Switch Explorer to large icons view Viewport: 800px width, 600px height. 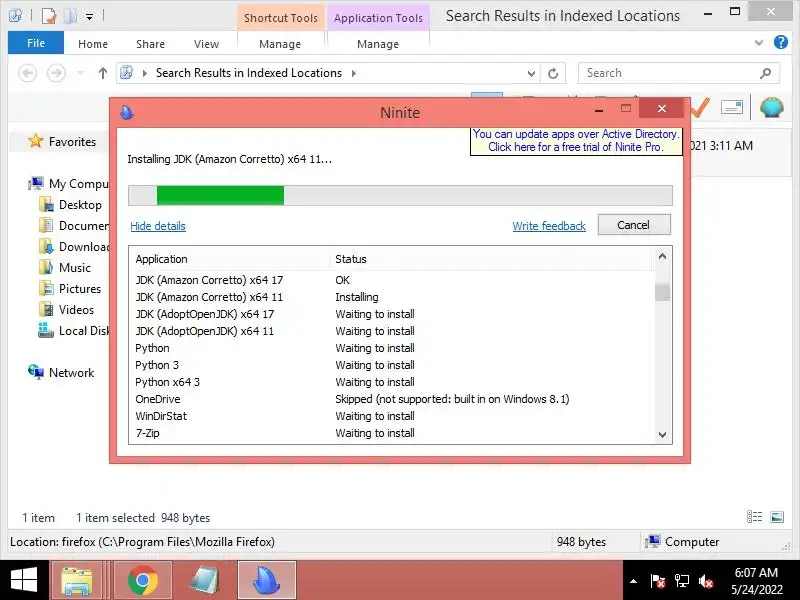click(x=777, y=517)
